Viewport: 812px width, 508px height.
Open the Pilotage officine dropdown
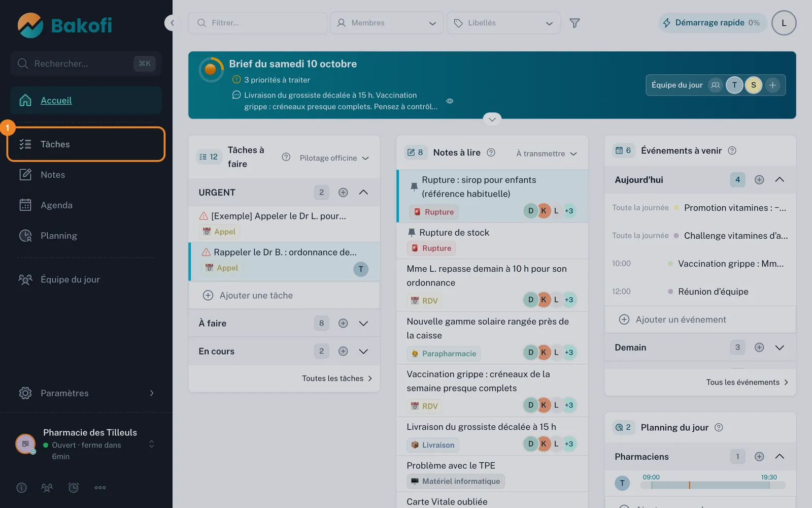(x=334, y=158)
